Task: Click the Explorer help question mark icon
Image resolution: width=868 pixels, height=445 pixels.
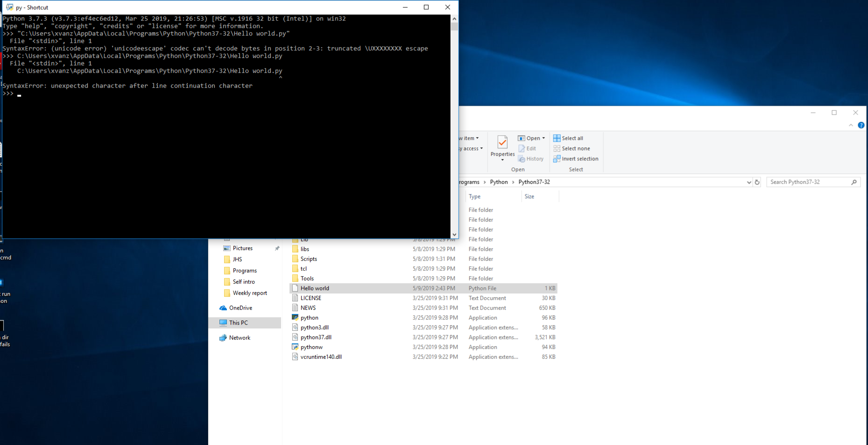Action: point(861,125)
